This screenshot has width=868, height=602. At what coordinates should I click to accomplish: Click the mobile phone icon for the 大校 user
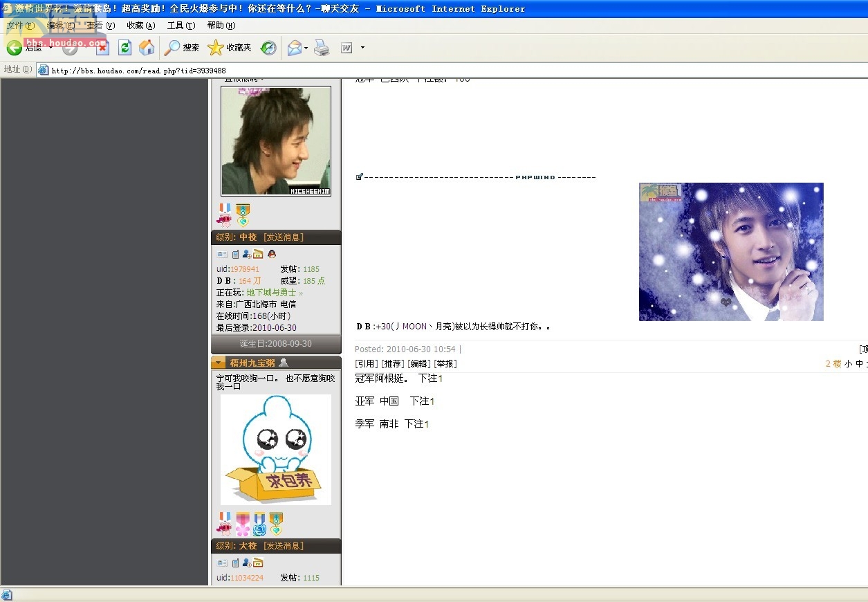(x=235, y=563)
